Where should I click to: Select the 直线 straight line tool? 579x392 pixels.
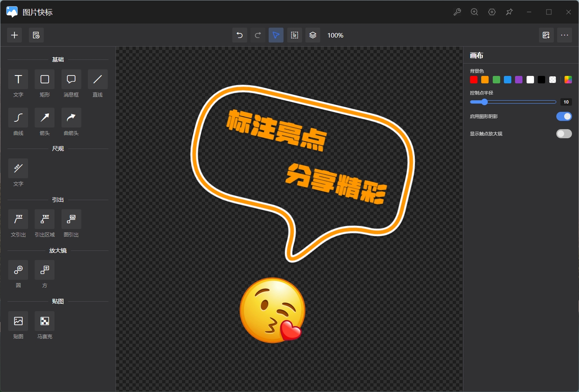[98, 79]
